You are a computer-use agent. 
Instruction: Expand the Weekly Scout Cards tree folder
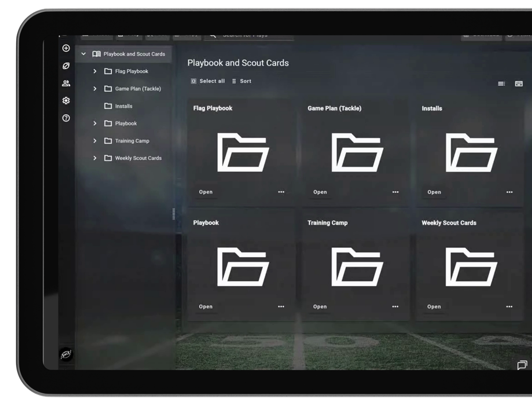[95, 158]
